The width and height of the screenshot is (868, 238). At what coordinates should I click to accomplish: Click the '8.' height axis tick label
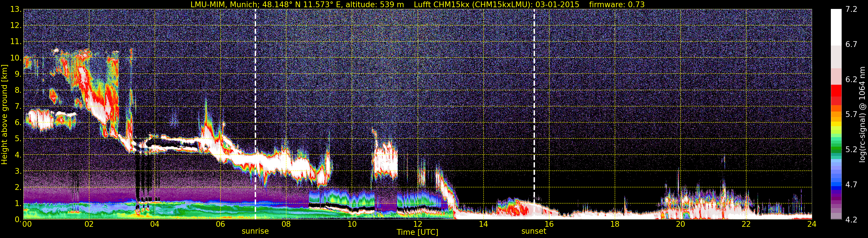[x=18, y=90]
